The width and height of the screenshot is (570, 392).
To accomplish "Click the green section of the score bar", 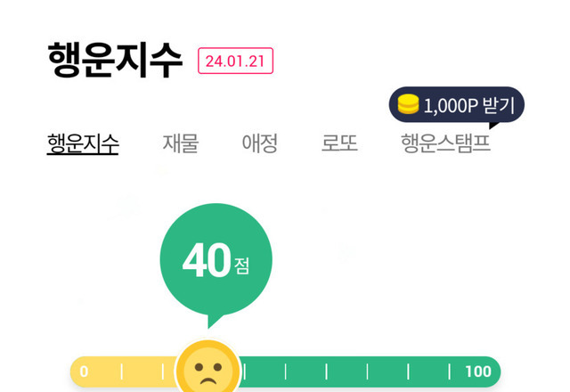I will [347, 372].
